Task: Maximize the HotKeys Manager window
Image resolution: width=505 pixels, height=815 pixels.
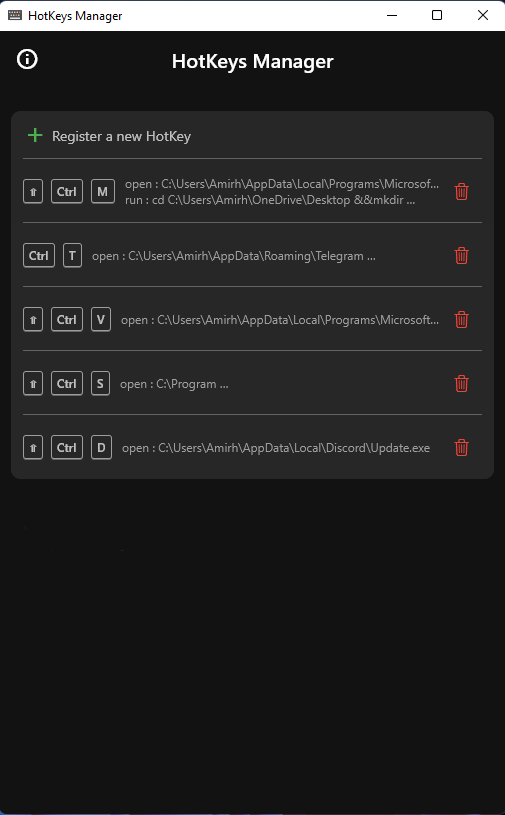Action: pyautogui.click(x=437, y=15)
